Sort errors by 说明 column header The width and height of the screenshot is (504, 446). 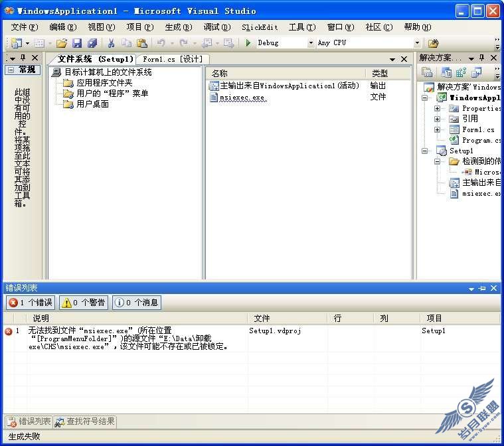coord(137,319)
